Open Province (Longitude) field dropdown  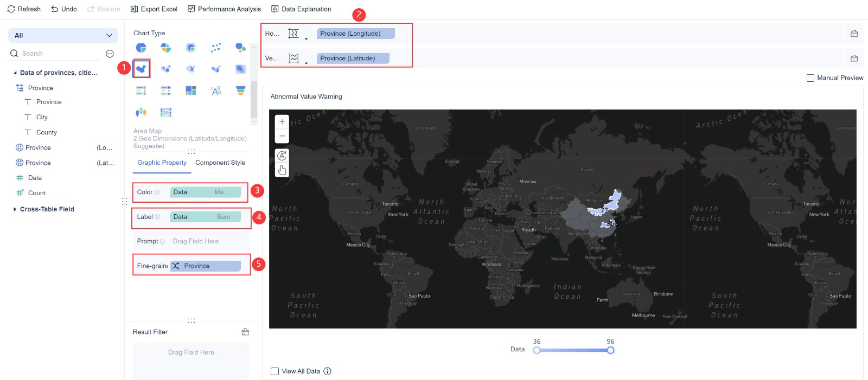[x=356, y=34]
